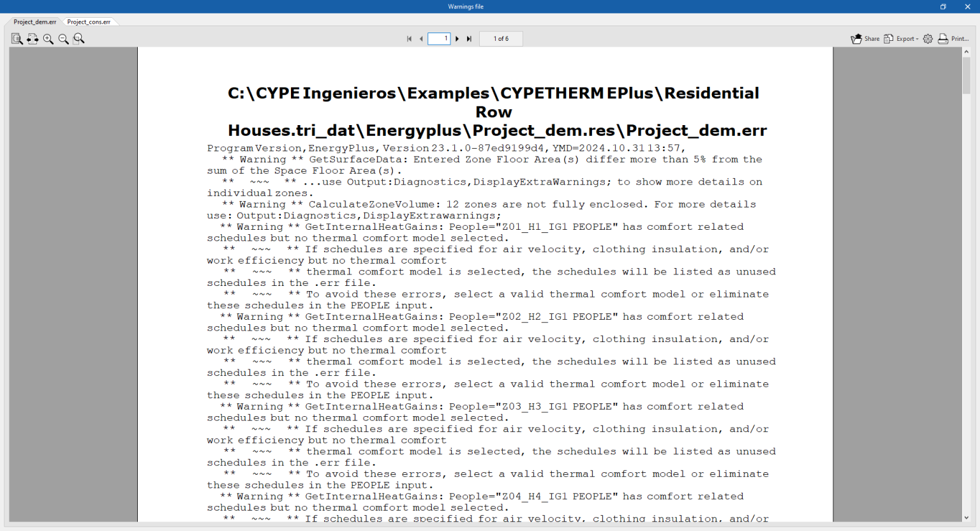This screenshot has height=531, width=980.
Task: Restore down the Warnings file window
Action: point(943,6)
